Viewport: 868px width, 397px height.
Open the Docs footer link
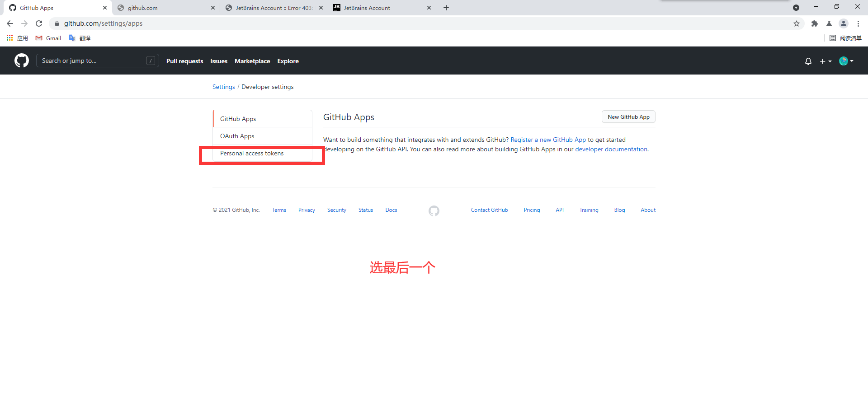click(x=391, y=210)
